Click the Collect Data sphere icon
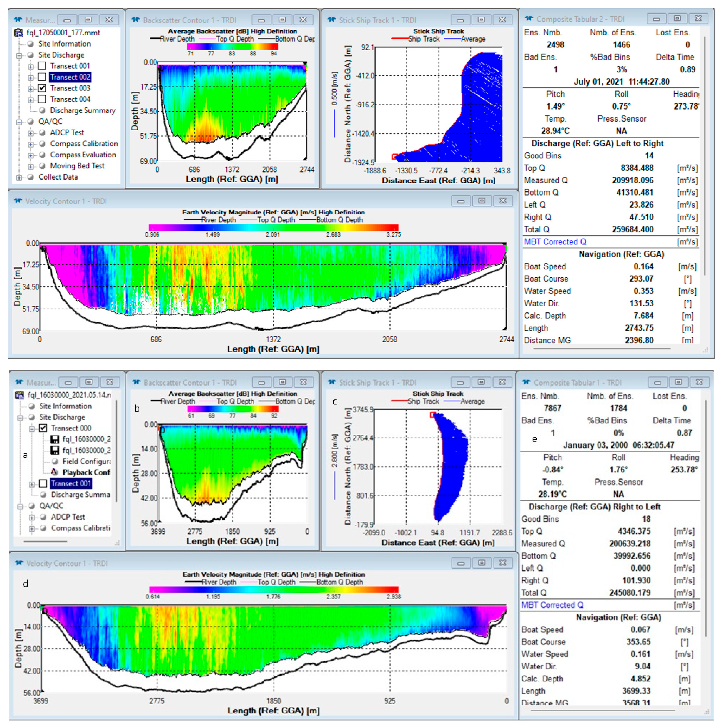The height and width of the screenshot is (728, 722). click(x=31, y=177)
